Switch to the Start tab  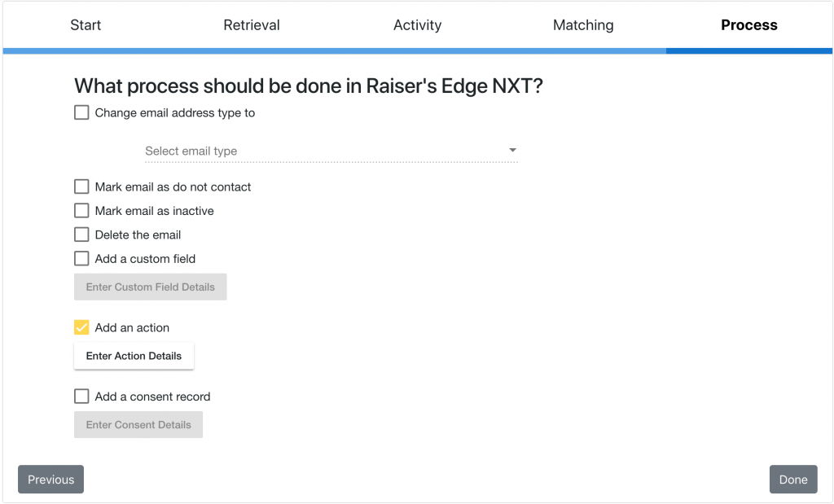pos(86,25)
